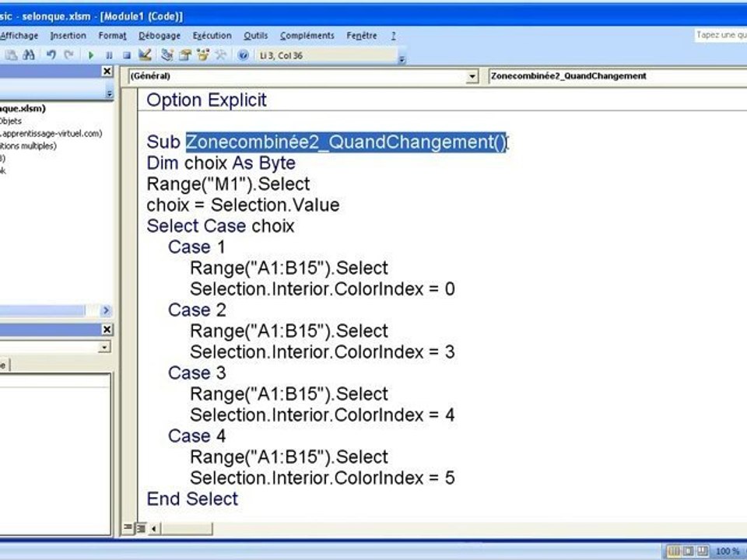
Task: Open the Project Explorer icon
Action: coord(167,55)
